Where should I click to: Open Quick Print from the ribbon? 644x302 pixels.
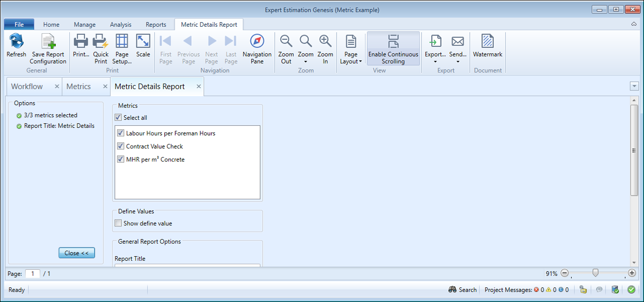tap(101, 42)
